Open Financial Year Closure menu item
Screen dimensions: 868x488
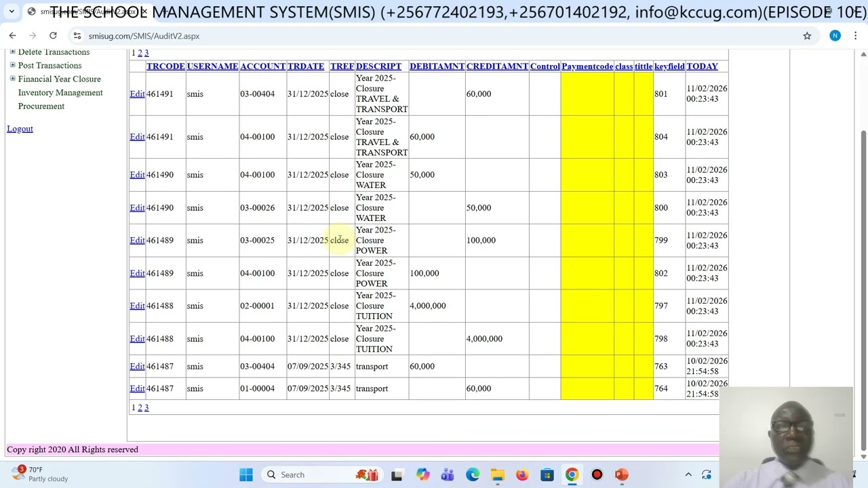coord(60,79)
